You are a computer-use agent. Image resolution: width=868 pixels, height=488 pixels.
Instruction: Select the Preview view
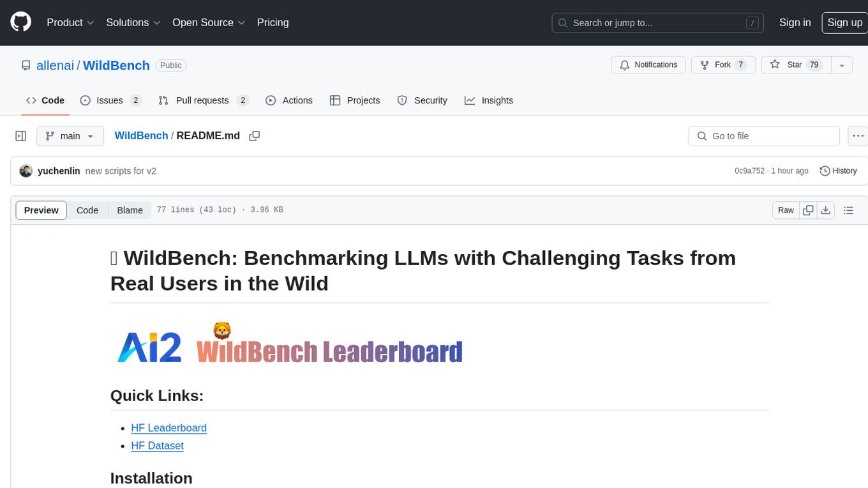coord(41,210)
